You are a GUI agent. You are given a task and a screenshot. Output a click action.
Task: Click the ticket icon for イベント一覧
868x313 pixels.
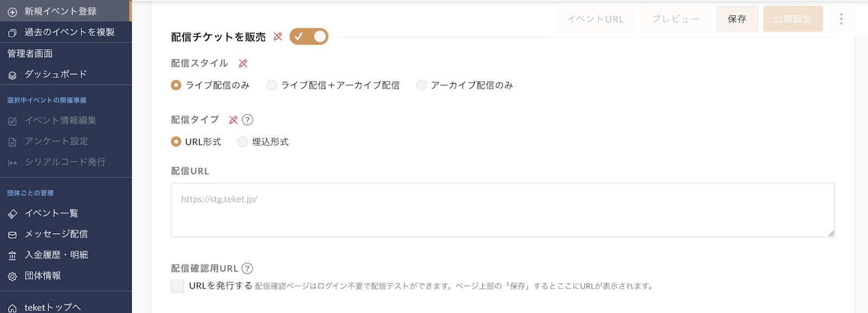pyautogui.click(x=12, y=214)
